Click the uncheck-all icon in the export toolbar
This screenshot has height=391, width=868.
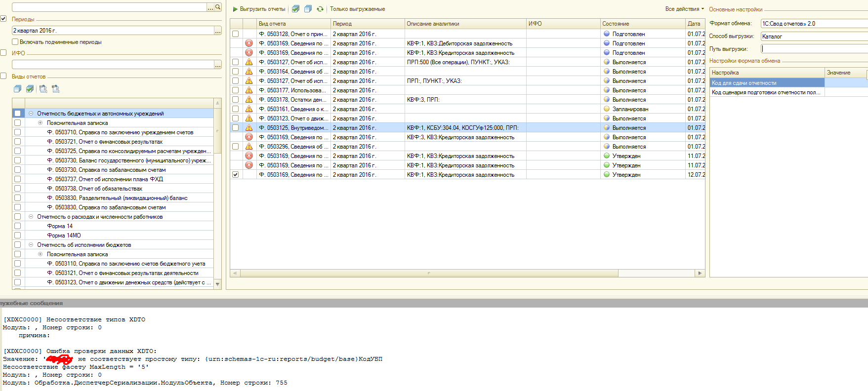tap(308, 9)
